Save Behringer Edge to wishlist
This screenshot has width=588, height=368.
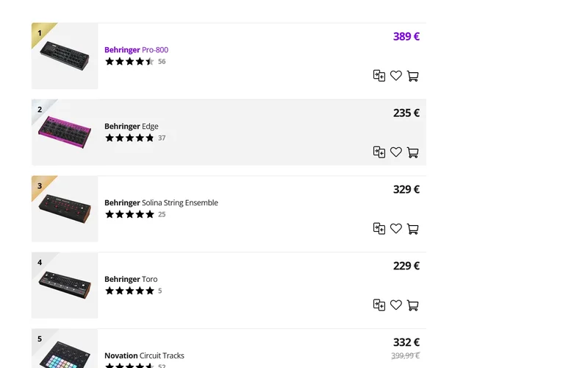pyautogui.click(x=396, y=152)
